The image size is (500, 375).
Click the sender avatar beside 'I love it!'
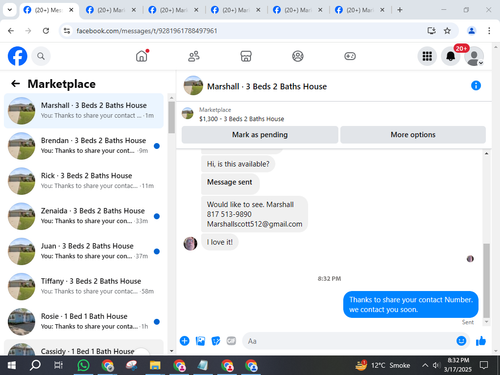pos(190,243)
